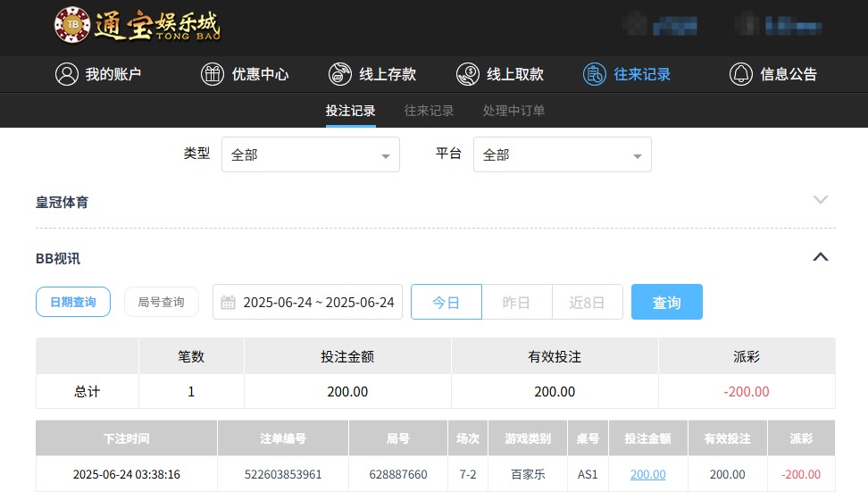The width and height of the screenshot is (868, 500).
Task: Click the blue 查询 button
Action: pos(666,302)
